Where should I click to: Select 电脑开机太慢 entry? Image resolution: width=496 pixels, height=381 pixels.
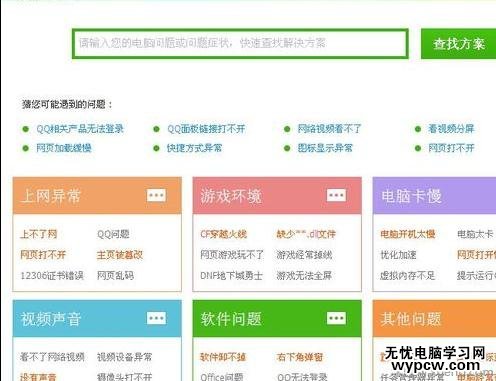pyautogui.click(x=408, y=234)
